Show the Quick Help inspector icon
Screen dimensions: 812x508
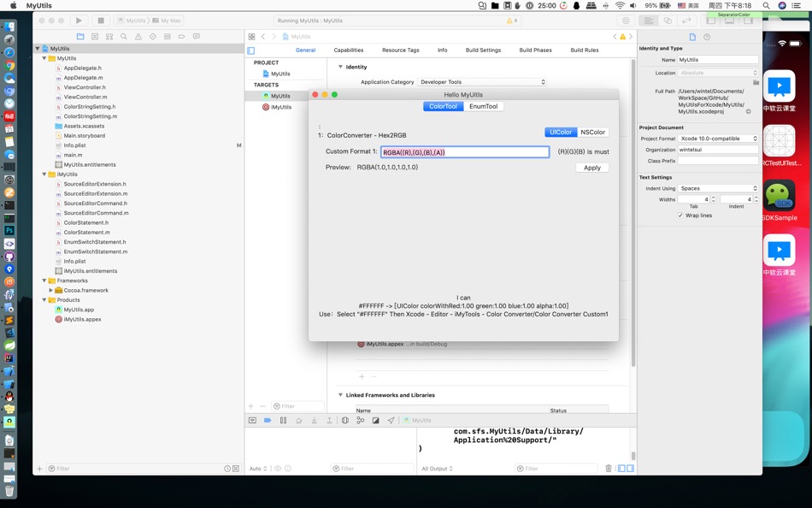click(x=707, y=37)
